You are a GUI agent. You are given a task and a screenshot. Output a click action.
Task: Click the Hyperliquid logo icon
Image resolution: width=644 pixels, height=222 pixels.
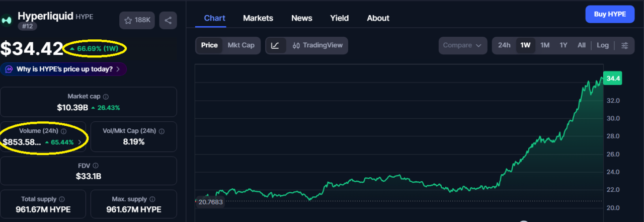point(7,20)
